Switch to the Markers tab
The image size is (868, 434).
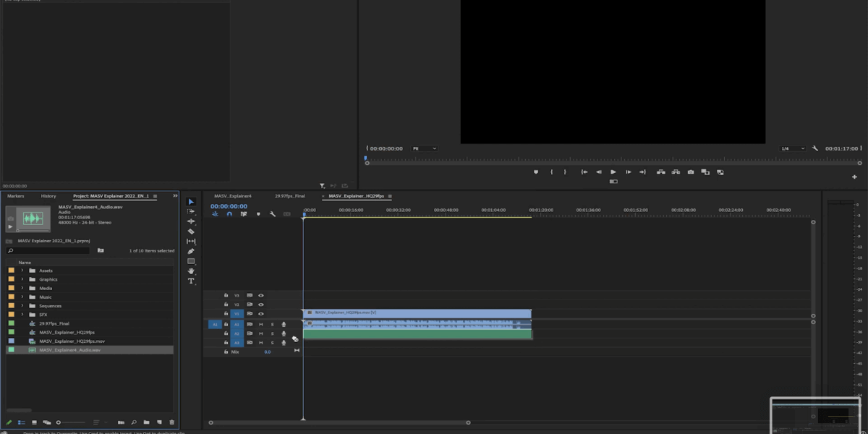tap(16, 196)
